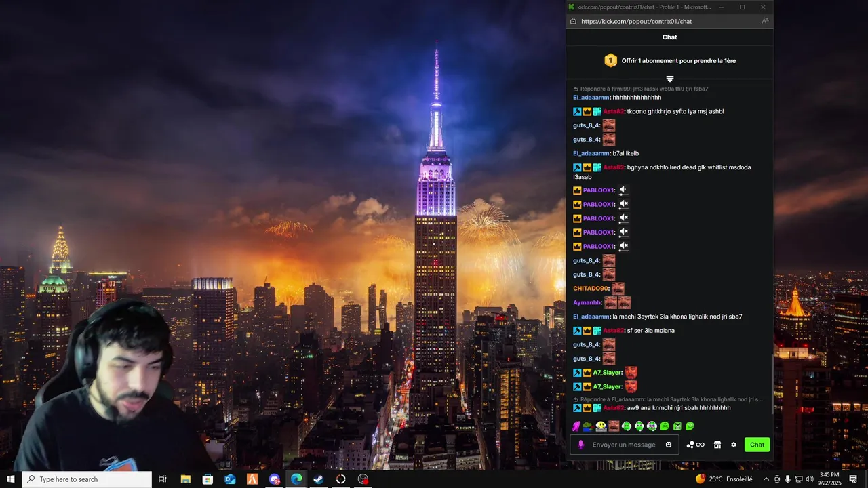Click 'Offrir 1 abonnement pour prendre la 1ère'
The width and height of the screenshot is (868, 488).
click(679, 60)
